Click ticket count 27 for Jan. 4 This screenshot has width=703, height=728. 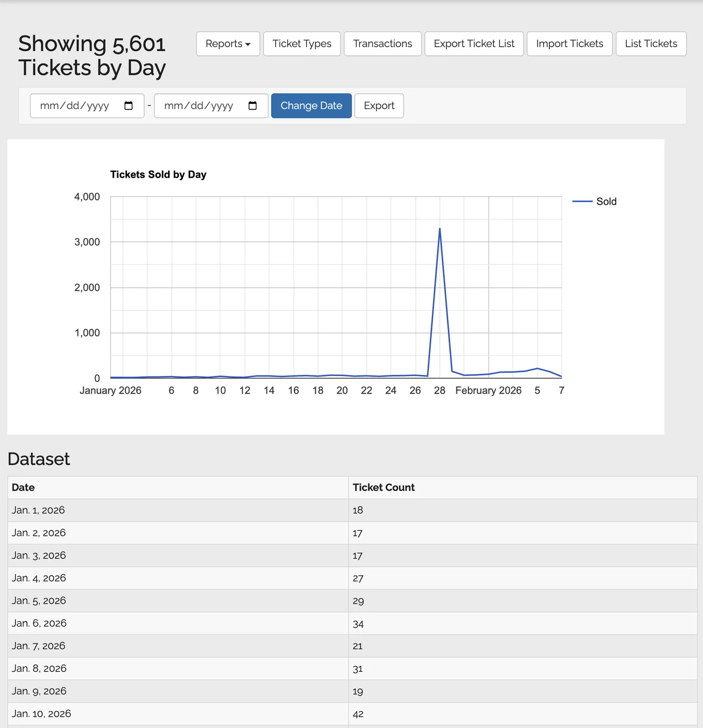[523, 578]
